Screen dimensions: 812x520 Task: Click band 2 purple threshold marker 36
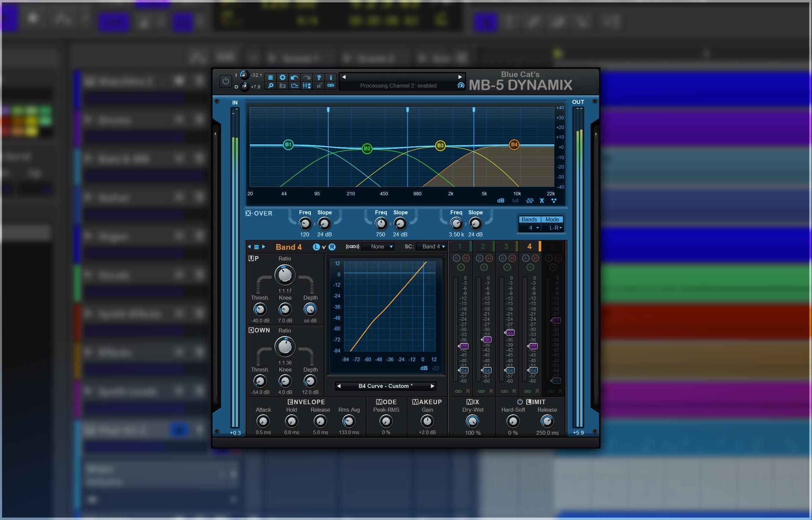486,339
